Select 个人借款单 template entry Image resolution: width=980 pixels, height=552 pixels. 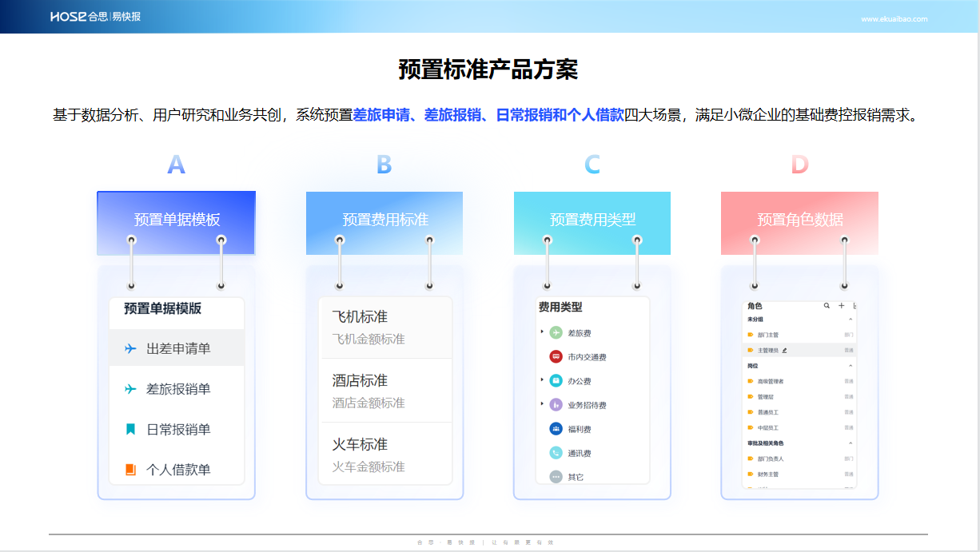[x=177, y=470]
